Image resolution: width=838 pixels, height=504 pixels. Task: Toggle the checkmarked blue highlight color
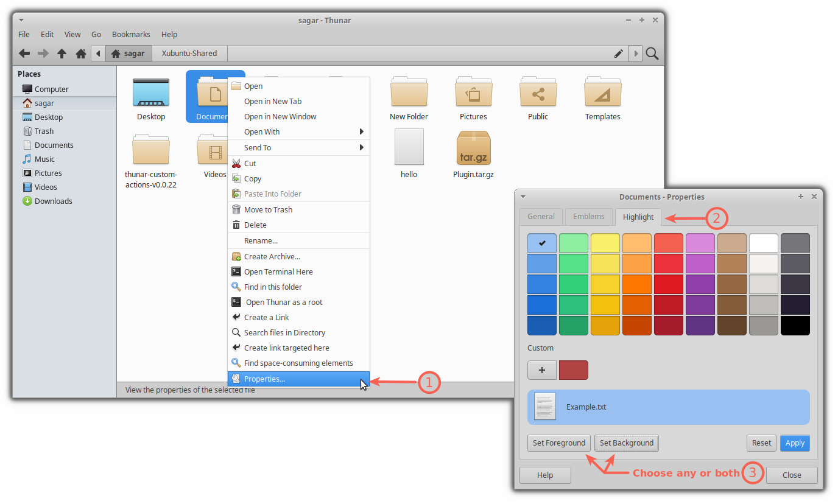tap(541, 242)
